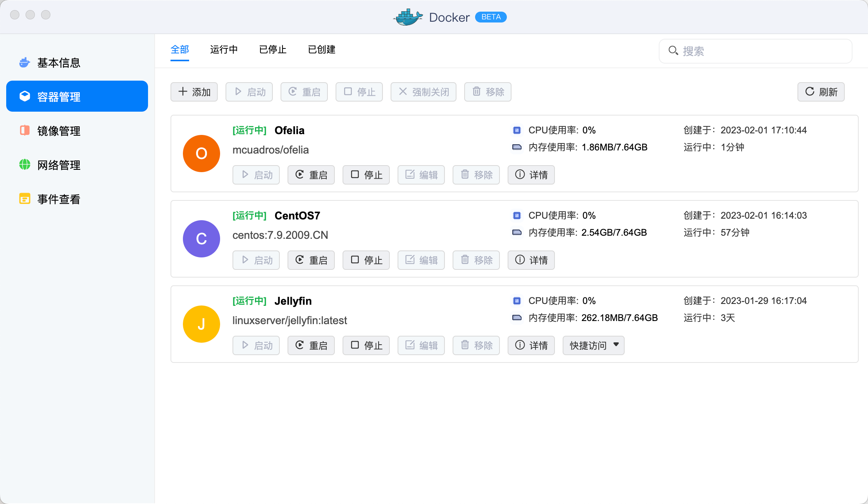Image resolution: width=868 pixels, height=504 pixels.
Task: Click the orange O avatar for Ofelia
Action: coord(201,154)
